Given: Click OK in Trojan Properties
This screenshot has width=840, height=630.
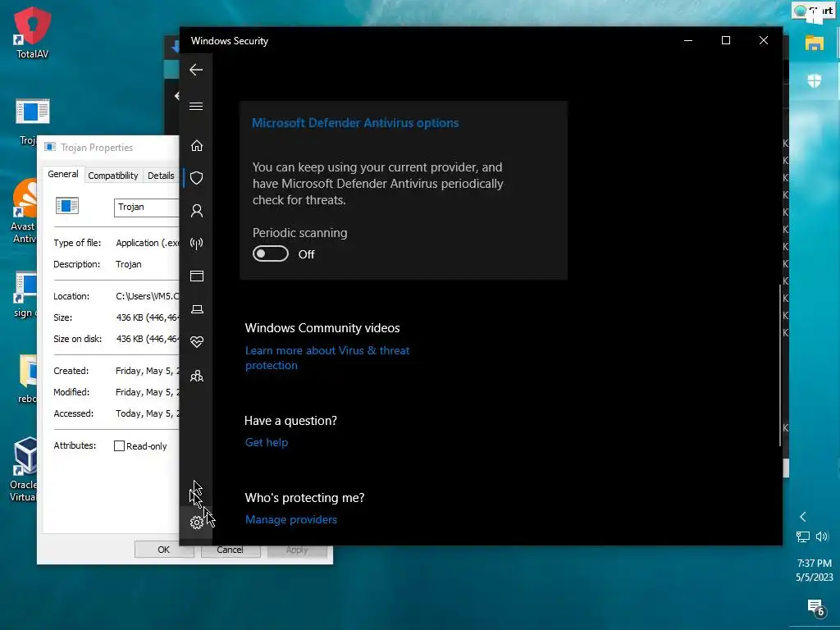Looking at the screenshot, I should pyautogui.click(x=163, y=550).
